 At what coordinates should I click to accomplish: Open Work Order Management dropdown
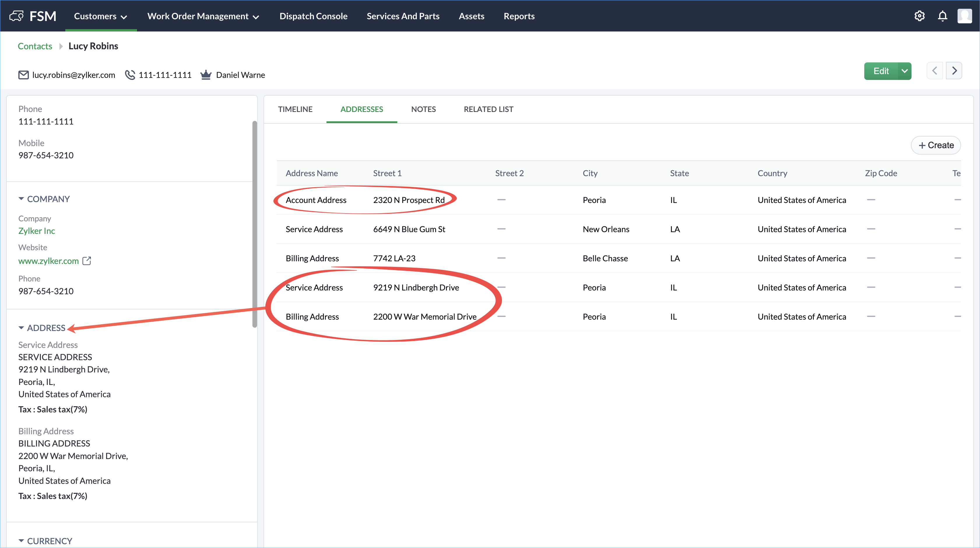[x=203, y=16]
